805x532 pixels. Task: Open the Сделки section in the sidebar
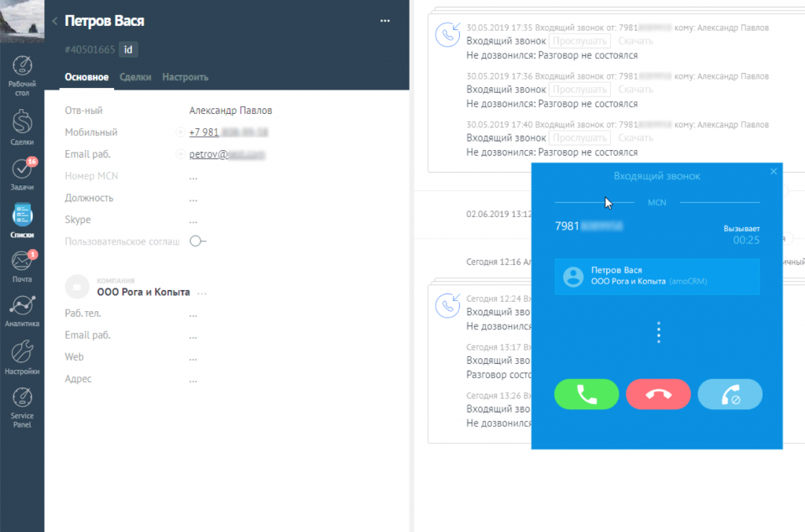click(21, 126)
